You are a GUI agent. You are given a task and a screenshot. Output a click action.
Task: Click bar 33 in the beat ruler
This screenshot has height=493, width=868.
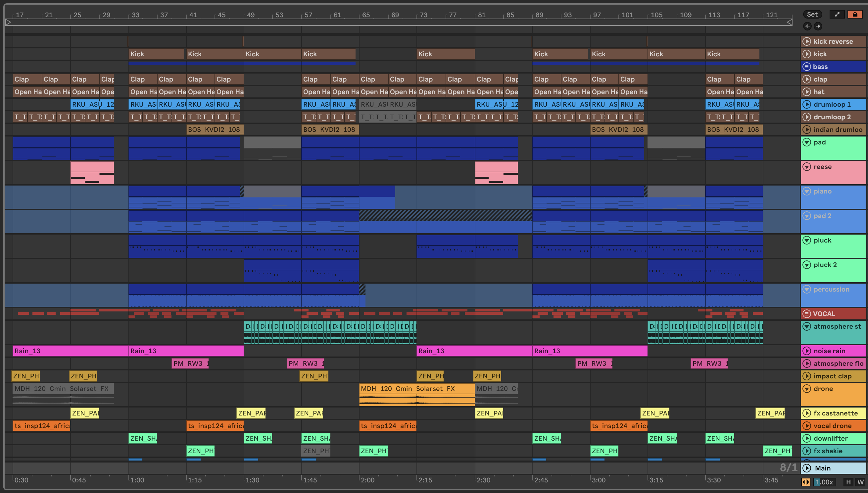135,15
